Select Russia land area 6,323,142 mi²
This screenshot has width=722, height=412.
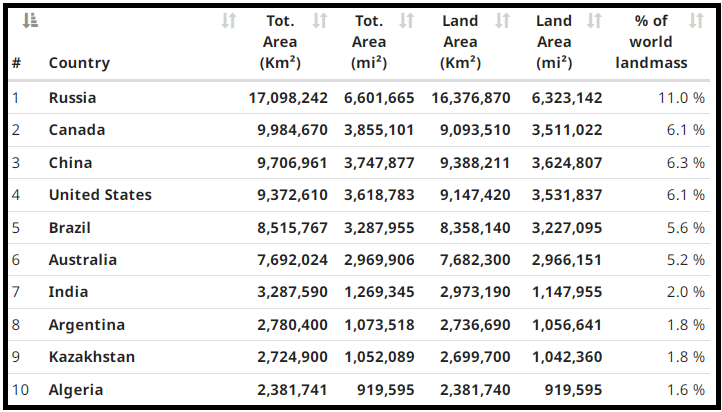click(x=567, y=98)
